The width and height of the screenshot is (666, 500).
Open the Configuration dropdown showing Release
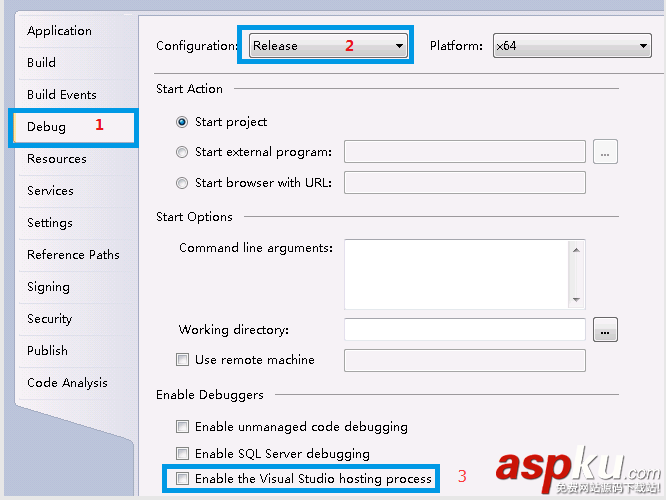(x=328, y=45)
